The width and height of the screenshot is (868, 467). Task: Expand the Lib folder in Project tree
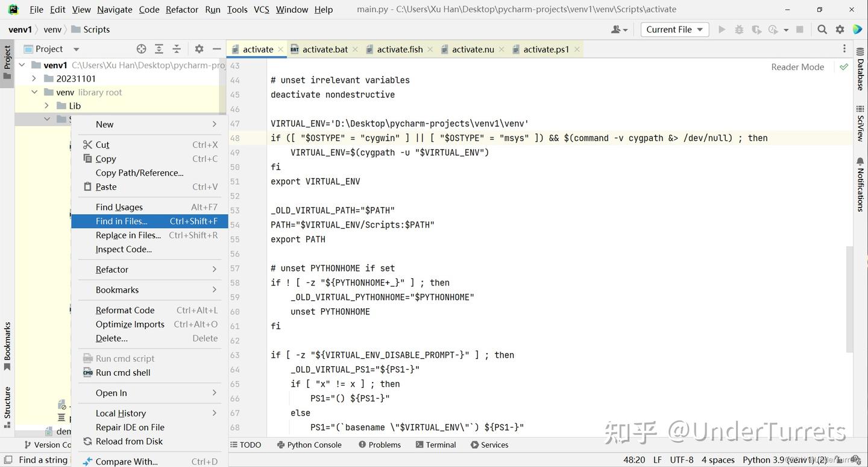point(46,106)
